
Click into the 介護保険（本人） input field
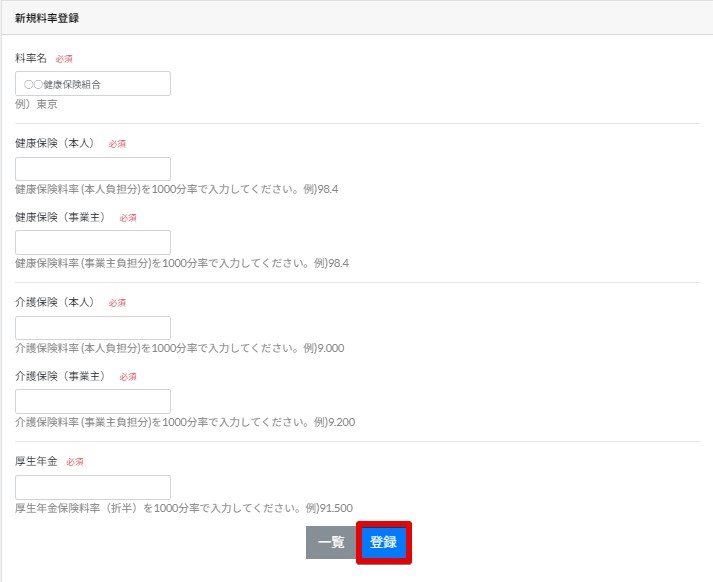click(93, 328)
